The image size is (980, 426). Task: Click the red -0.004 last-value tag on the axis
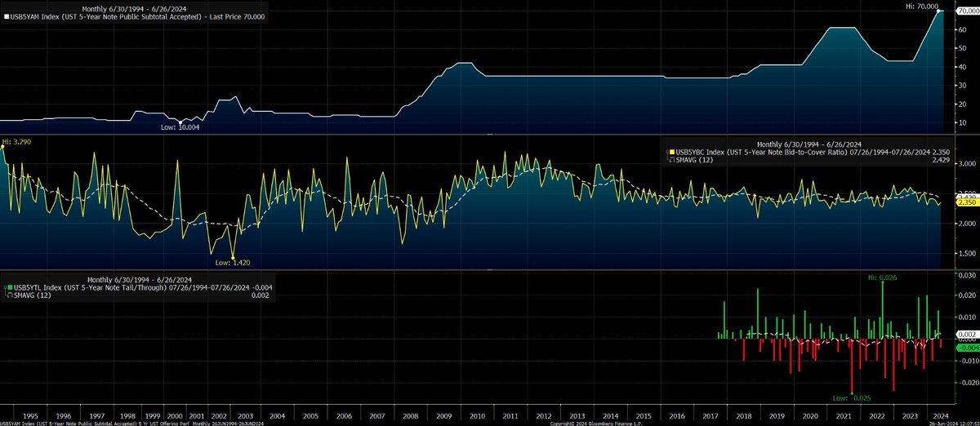[x=966, y=348]
